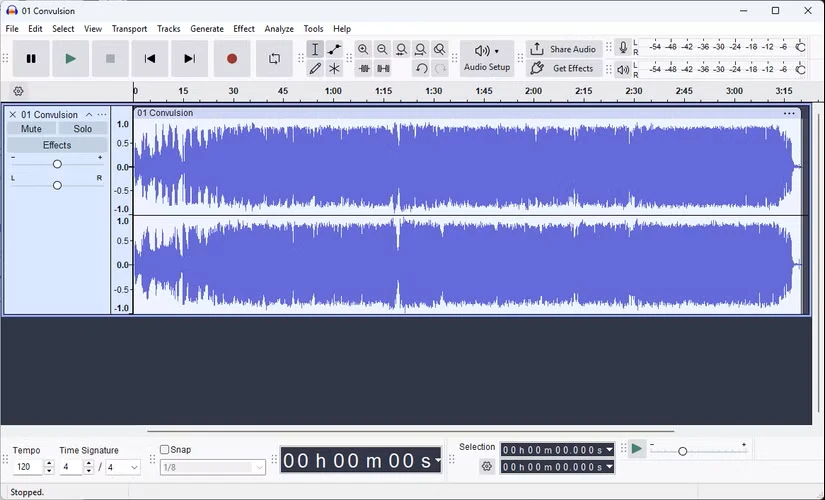Open the Effect menu

pos(244,29)
